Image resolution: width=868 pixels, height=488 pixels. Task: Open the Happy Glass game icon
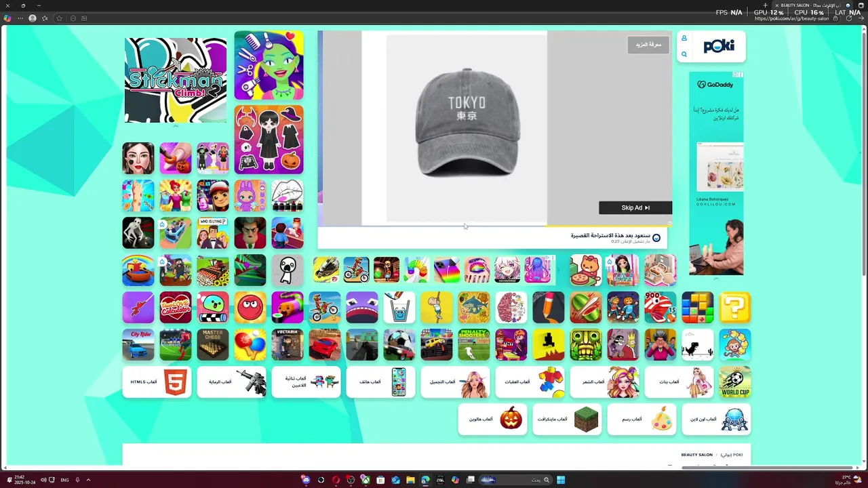(399, 308)
